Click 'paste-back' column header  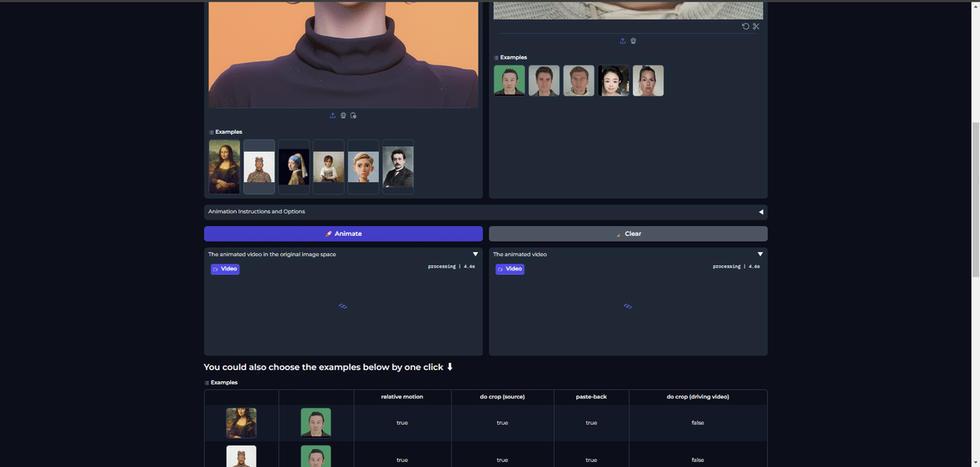point(591,397)
